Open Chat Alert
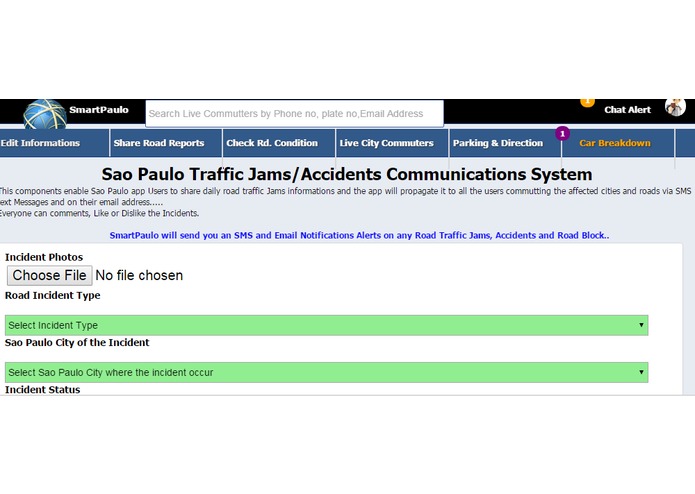The width and height of the screenshot is (695, 494). pyautogui.click(x=627, y=110)
